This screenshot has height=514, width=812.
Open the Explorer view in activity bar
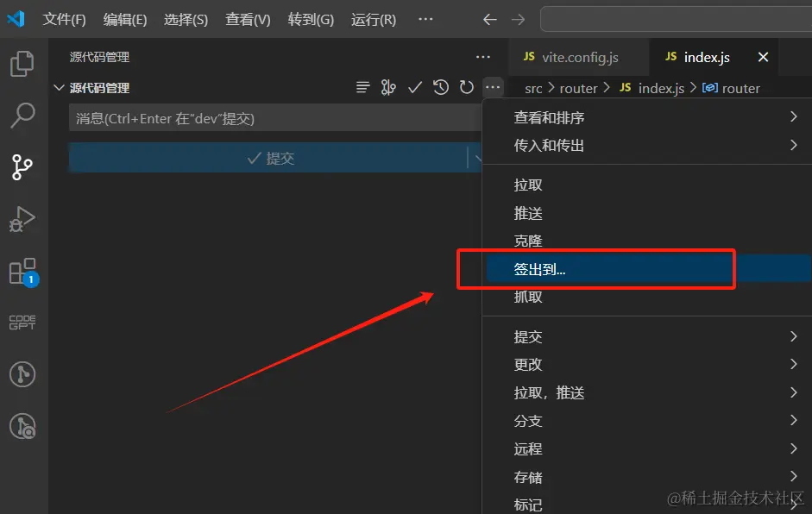coord(22,64)
